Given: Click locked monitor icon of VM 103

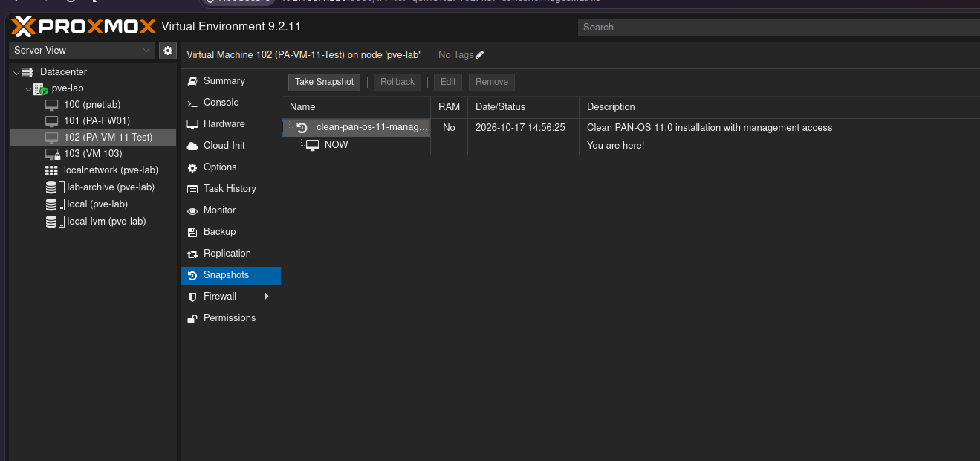Looking at the screenshot, I should pyautogui.click(x=52, y=154).
